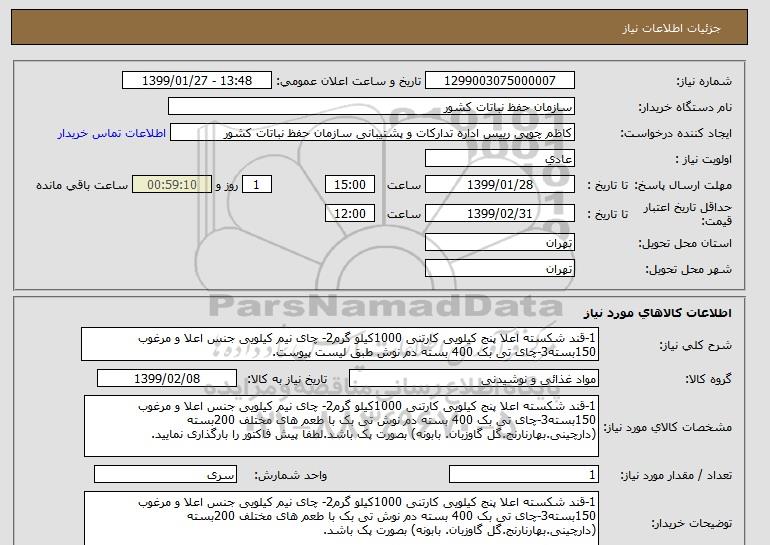Click the buyer's notes text area
The height and width of the screenshot is (545, 770).
(341, 518)
